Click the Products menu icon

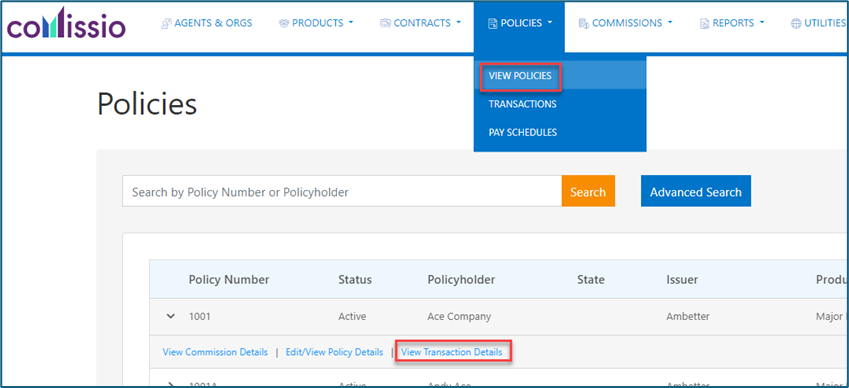[284, 23]
